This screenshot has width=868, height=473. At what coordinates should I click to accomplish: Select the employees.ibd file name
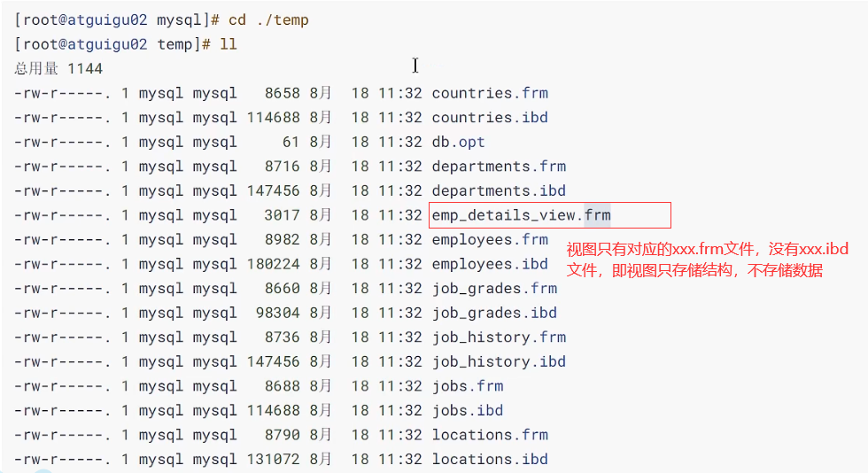point(490,264)
